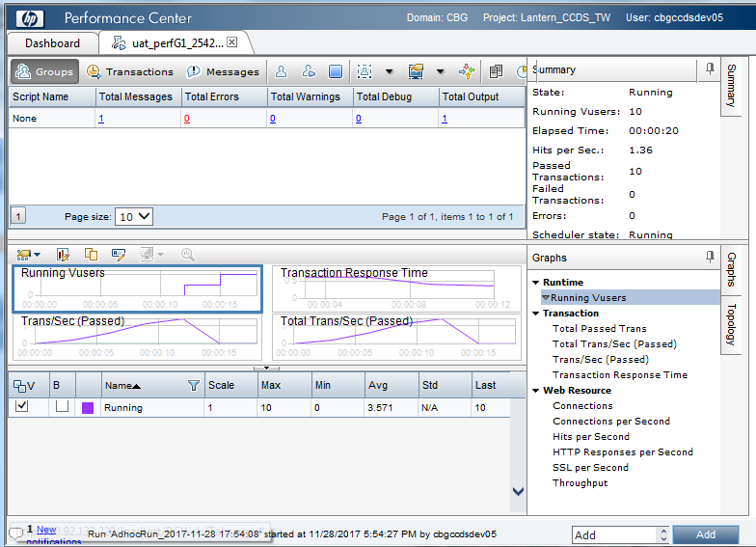
Task: Click the Stop run blue square icon
Action: pos(336,71)
